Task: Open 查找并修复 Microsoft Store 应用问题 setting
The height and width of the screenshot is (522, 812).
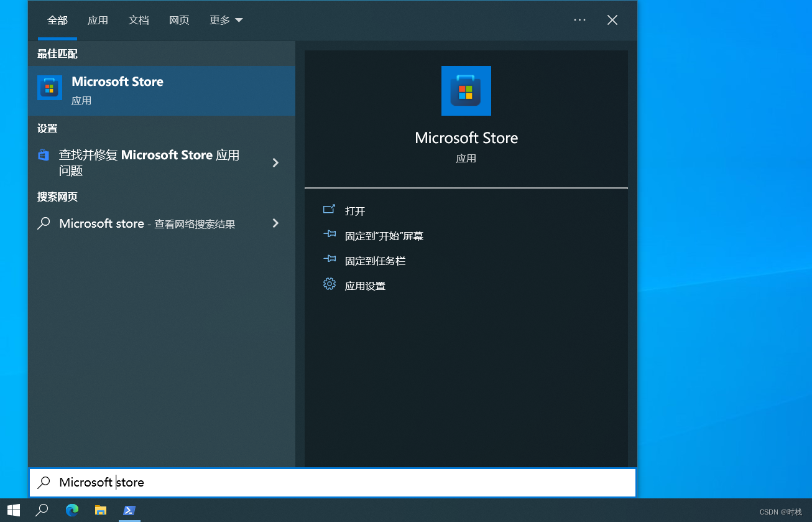Action: click(x=162, y=162)
